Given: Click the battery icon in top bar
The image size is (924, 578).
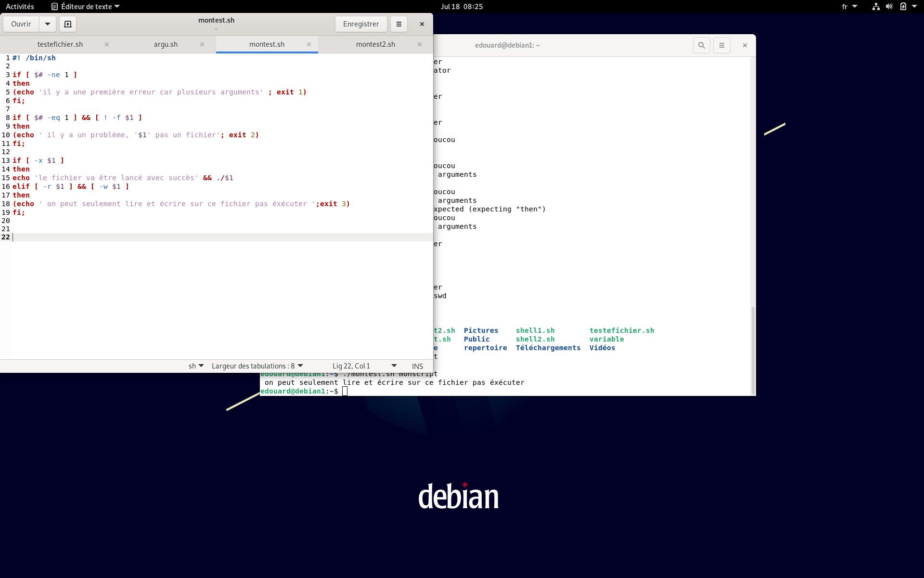Looking at the screenshot, I should pos(903,6).
